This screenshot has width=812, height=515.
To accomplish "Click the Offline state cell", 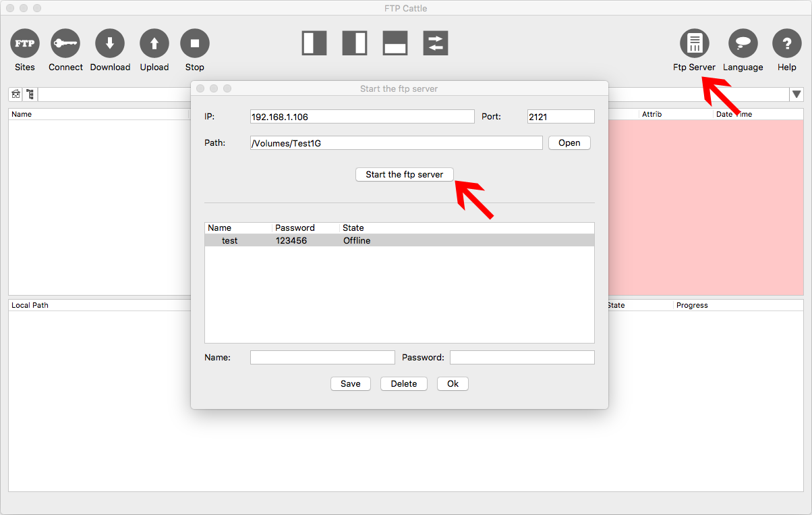I will tap(357, 240).
